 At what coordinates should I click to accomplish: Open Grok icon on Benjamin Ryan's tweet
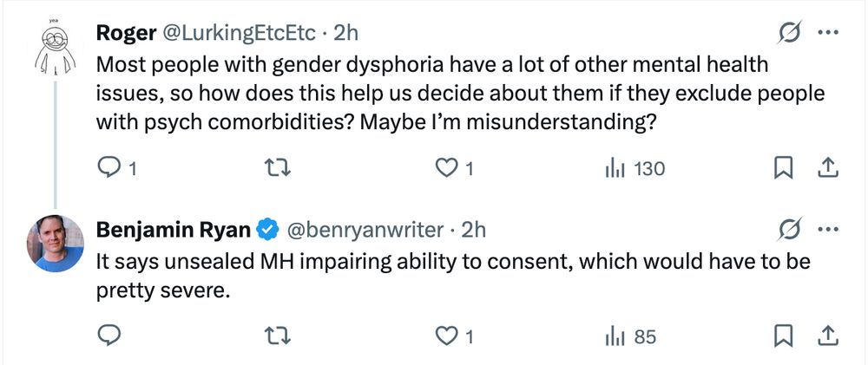point(790,230)
